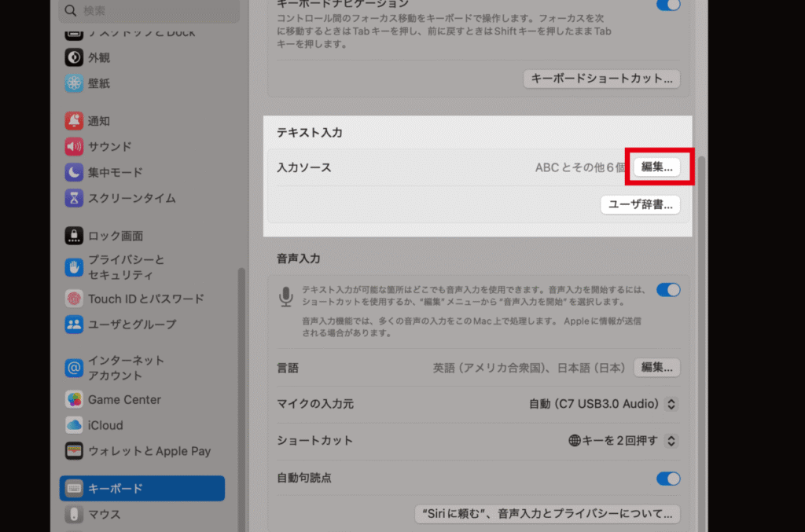
Task: Open the 外観 (Appearance) settings icon
Action: pos(73,57)
